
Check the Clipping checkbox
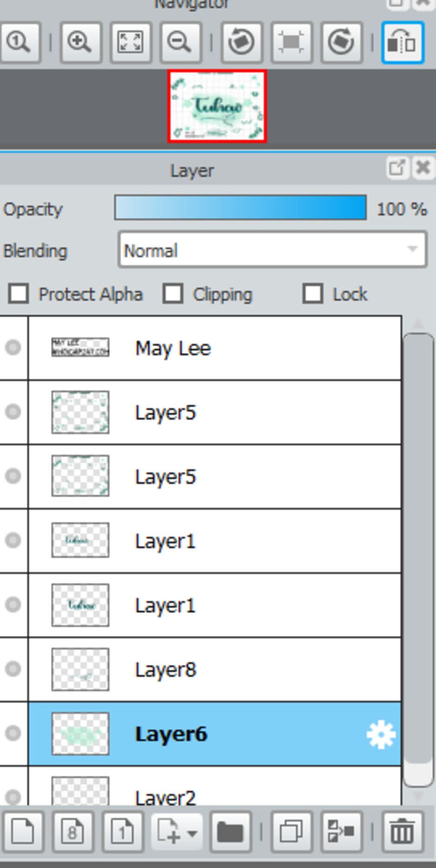click(x=173, y=294)
